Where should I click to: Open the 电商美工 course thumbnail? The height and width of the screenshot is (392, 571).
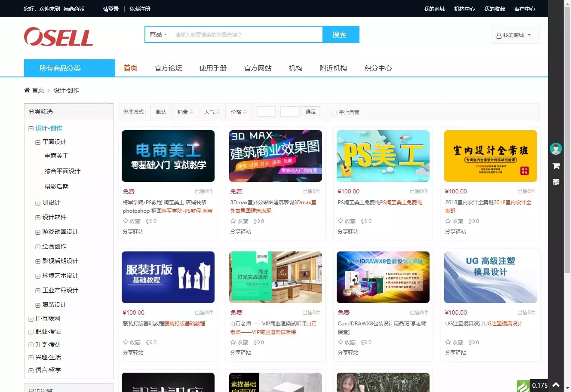[x=168, y=156]
